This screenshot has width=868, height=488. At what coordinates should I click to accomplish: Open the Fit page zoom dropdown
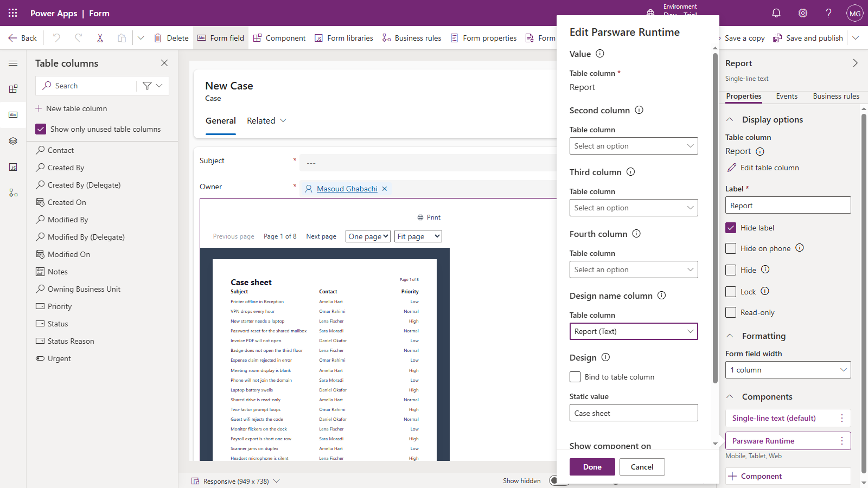pos(418,236)
